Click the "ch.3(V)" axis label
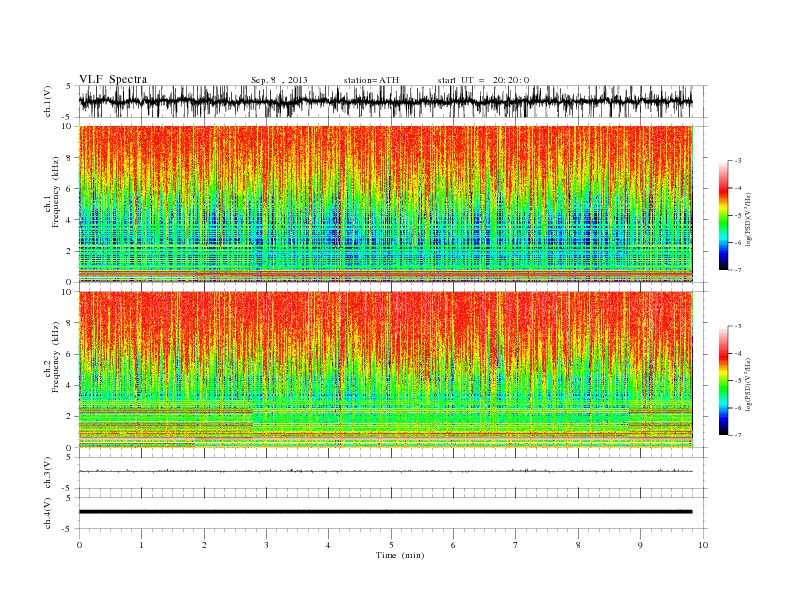Viewport: 792px width, 612px height. point(48,473)
